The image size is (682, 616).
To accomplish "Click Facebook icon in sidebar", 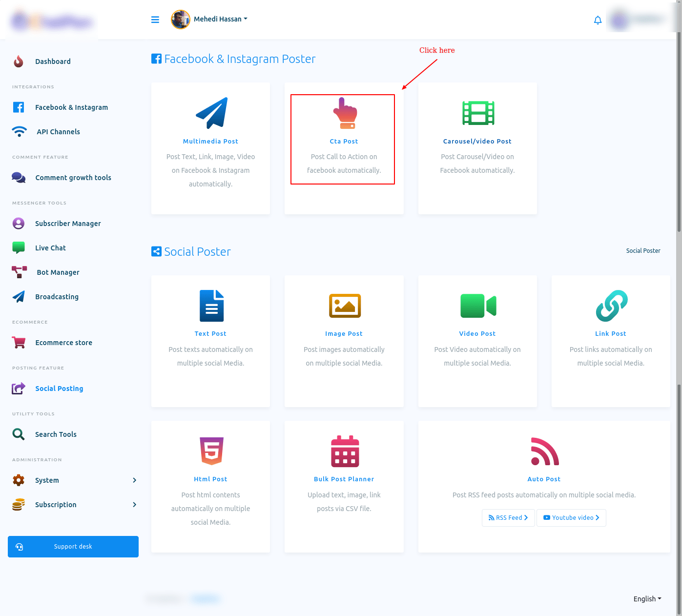I will [19, 107].
